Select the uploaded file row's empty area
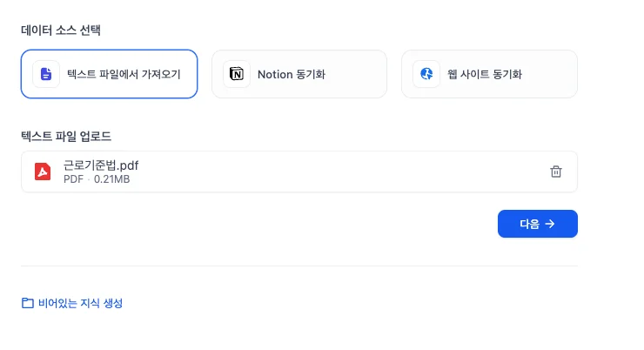 click(x=348, y=172)
